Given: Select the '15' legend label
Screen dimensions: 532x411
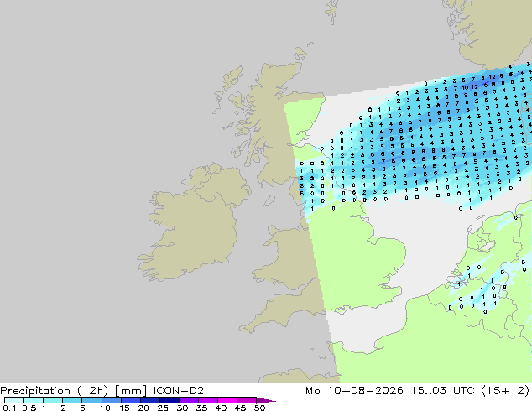Looking at the screenshot, I should tap(124, 408).
